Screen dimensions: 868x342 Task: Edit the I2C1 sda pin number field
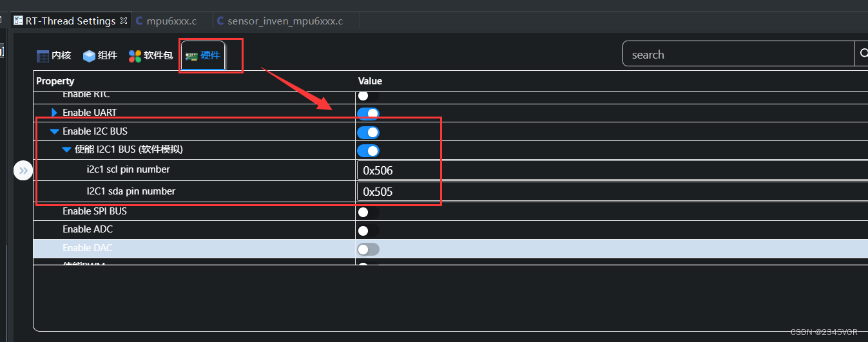[612, 191]
